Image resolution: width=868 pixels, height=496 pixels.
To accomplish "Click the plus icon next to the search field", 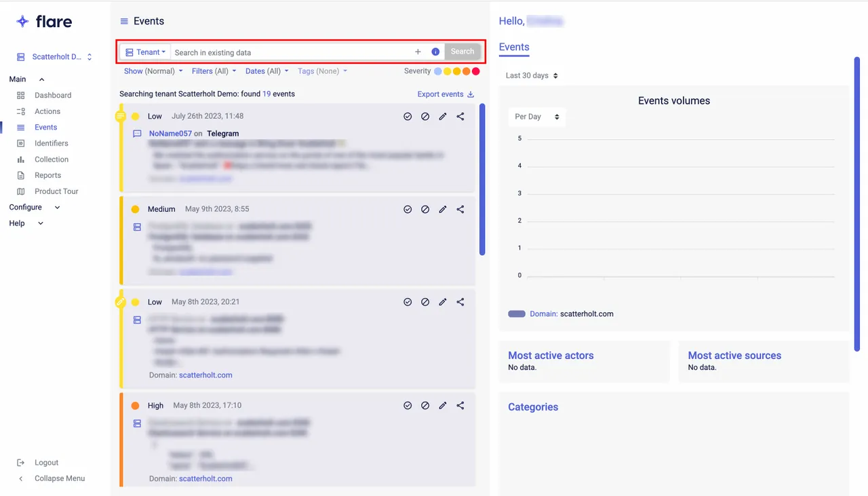I will 418,52.
